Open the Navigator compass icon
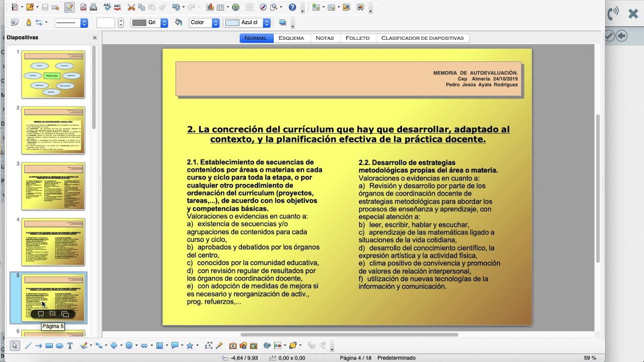 pyautogui.click(x=263, y=7)
